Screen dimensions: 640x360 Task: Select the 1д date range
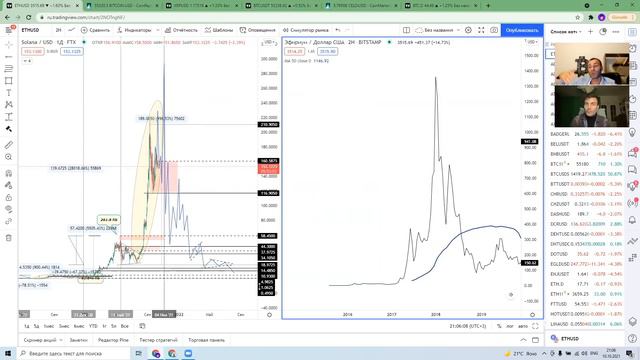pyautogui.click(x=27, y=326)
